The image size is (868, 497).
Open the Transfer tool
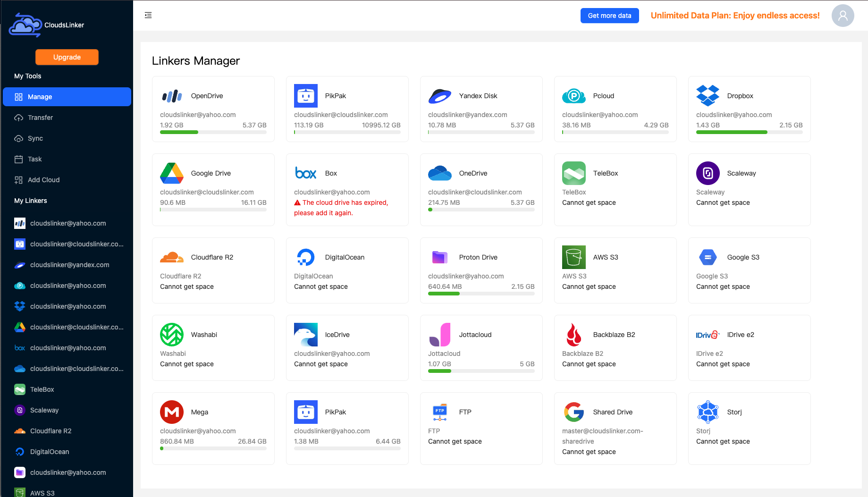[67, 118]
